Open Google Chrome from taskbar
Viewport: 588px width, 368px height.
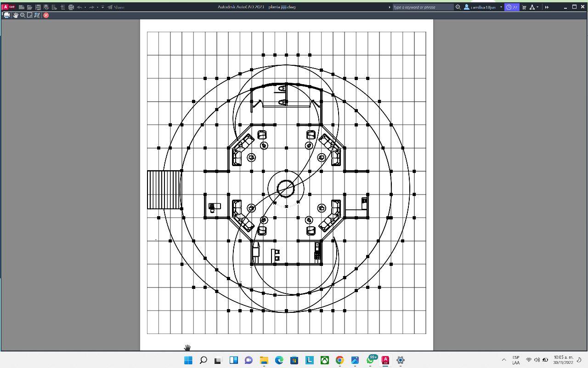(339, 360)
